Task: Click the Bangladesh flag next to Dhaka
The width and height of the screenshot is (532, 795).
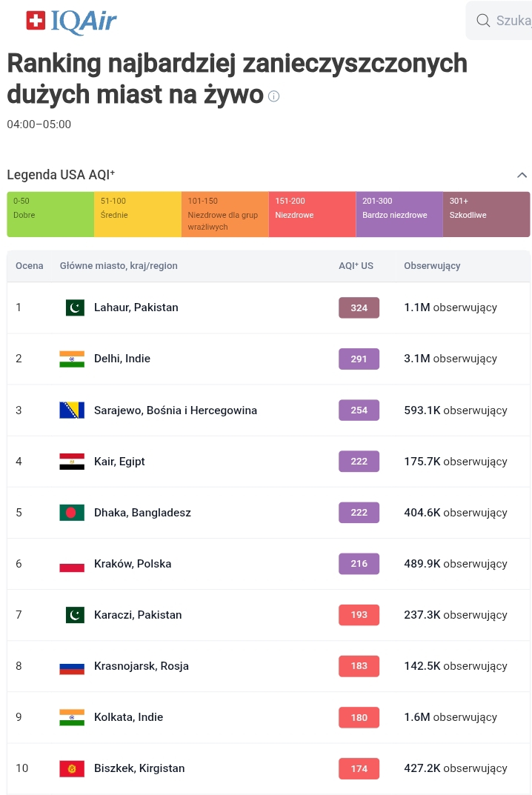Action: click(x=72, y=513)
